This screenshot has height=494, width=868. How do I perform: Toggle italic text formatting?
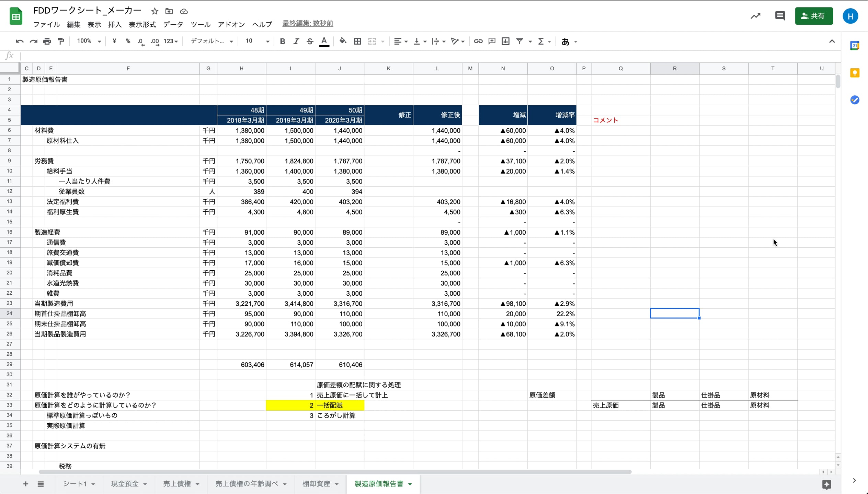pyautogui.click(x=296, y=41)
